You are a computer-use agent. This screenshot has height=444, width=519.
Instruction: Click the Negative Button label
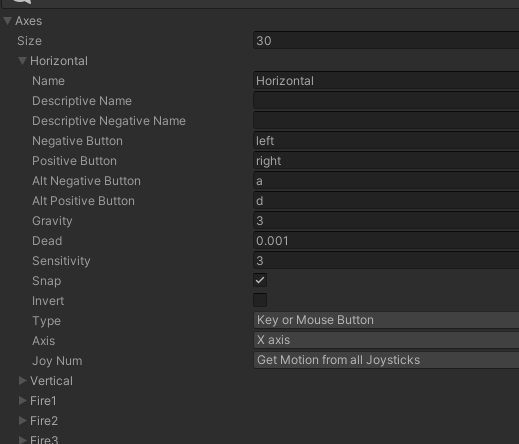[77, 141]
